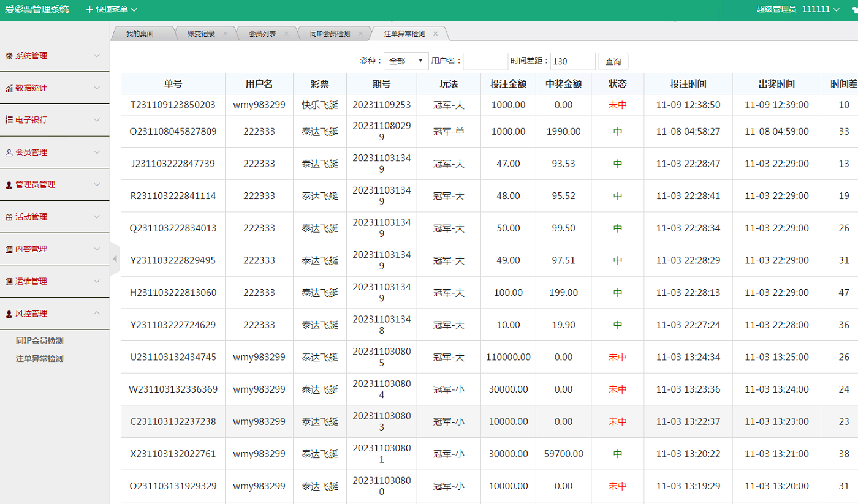Image resolution: width=858 pixels, height=504 pixels.
Task: Click the 活动管理 gift icon
Action: tap(9, 217)
